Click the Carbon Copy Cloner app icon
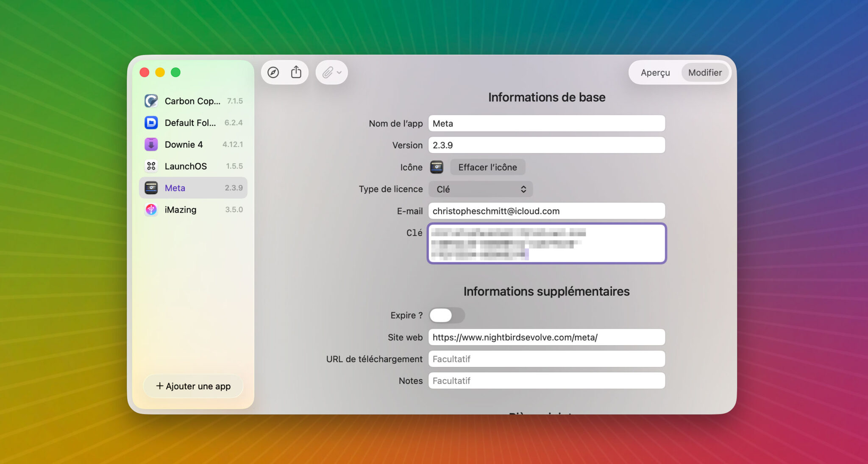 tap(151, 101)
